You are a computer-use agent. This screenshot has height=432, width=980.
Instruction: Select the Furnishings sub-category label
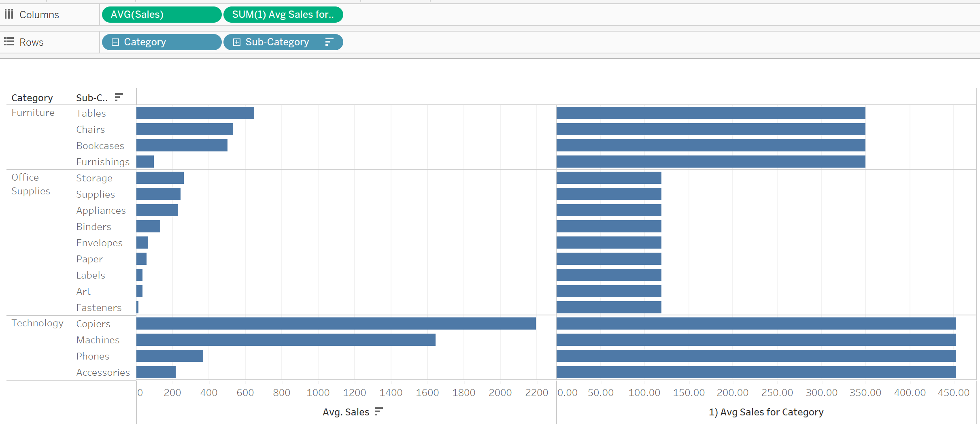click(103, 162)
